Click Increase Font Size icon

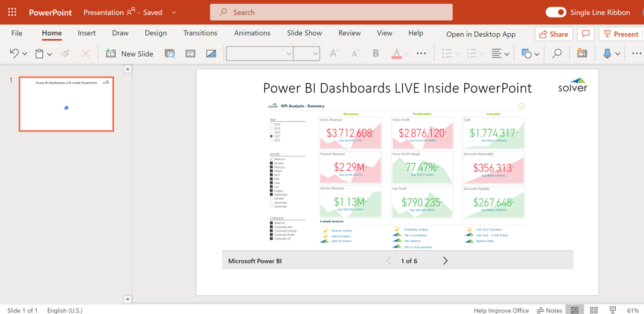334,54
